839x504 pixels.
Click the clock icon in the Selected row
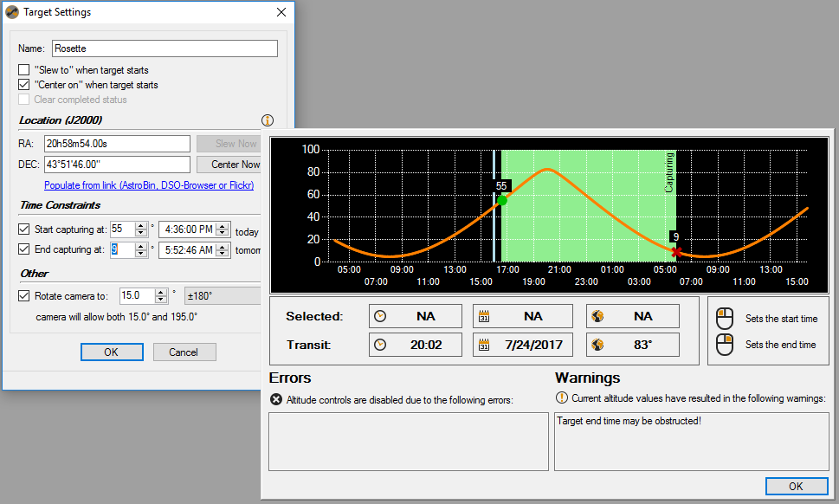click(x=380, y=316)
